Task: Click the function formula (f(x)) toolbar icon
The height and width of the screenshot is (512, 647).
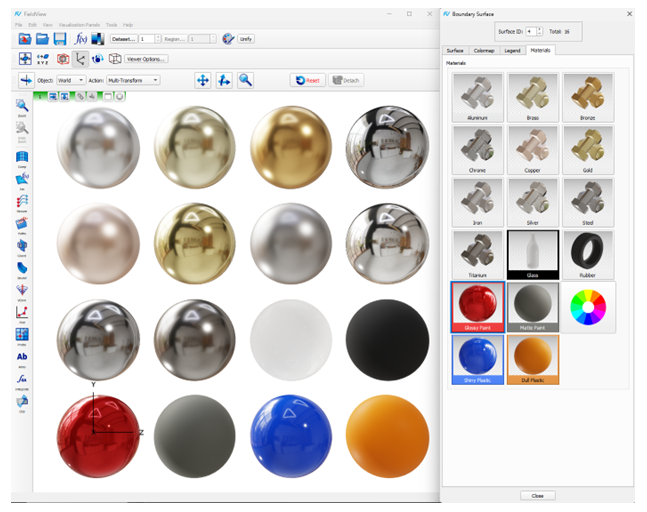Action: pos(81,38)
